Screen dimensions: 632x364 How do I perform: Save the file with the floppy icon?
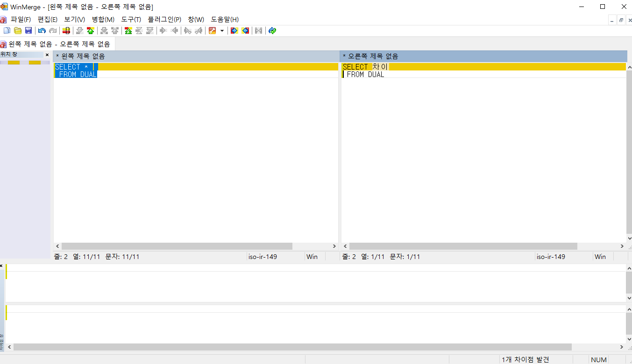click(28, 30)
